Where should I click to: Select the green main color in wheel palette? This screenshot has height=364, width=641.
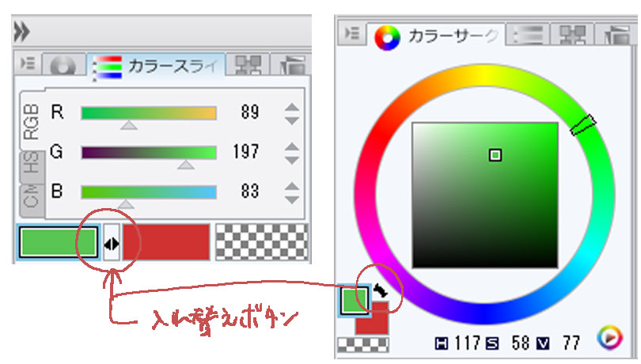[354, 301]
